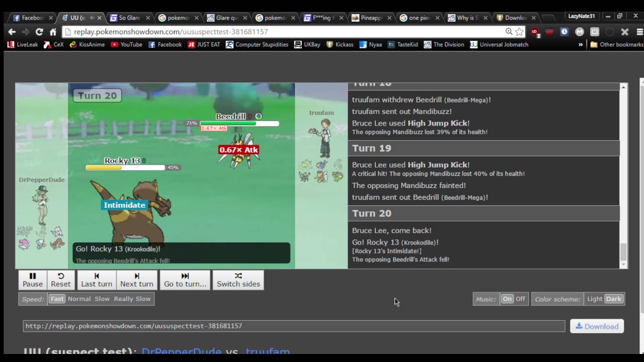This screenshot has height=362, width=644.
Task: Click the Turn 19 header in log
Action: 484,148
